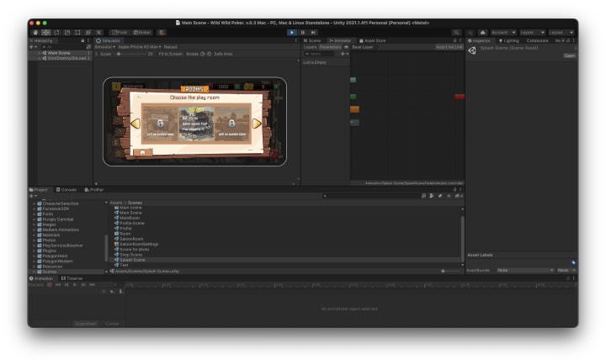Viewport: 606px width, 364px height.
Task: Expand Main Scene in Hierarchy
Action: pos(40,53)
